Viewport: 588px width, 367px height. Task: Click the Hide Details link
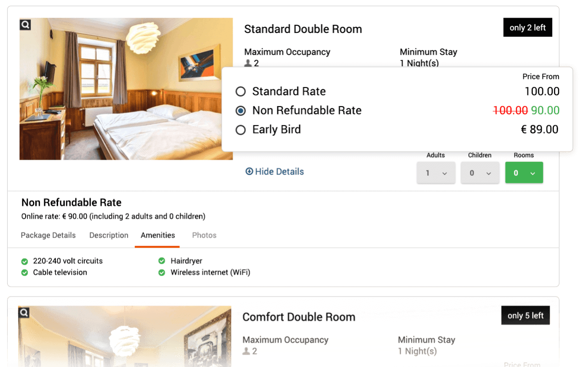click(279, 171)
